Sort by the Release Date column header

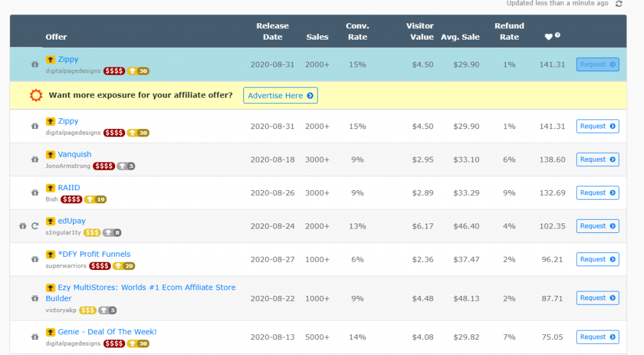[272, 31]
